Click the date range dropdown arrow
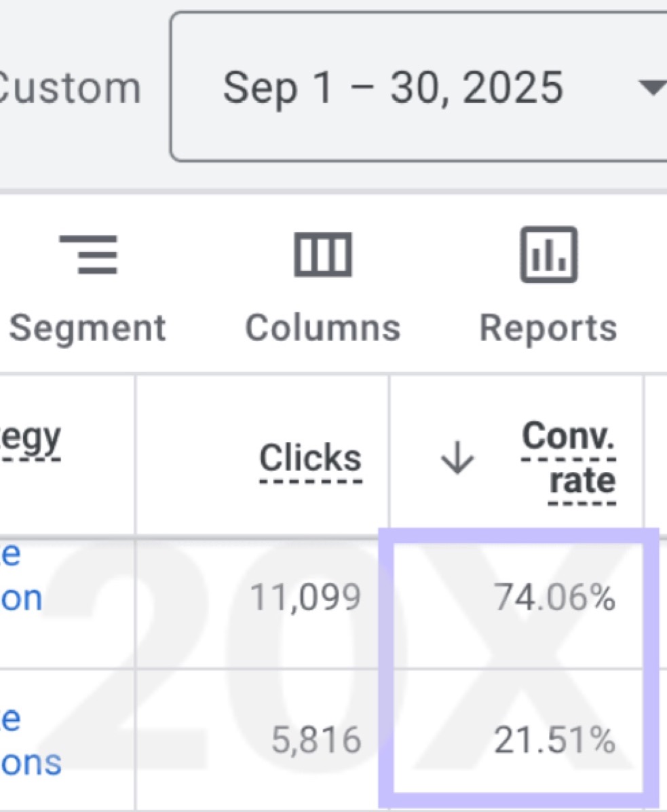Screen dimensions: 667x812 653,88
